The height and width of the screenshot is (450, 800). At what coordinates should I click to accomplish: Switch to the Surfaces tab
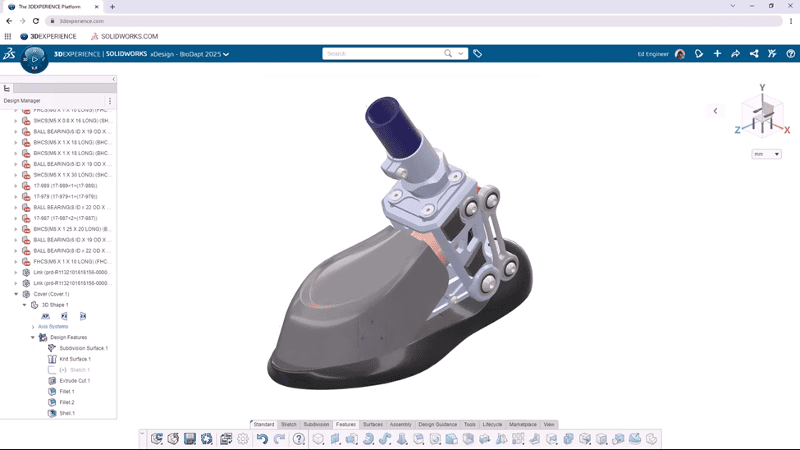[x=372, y=424]
